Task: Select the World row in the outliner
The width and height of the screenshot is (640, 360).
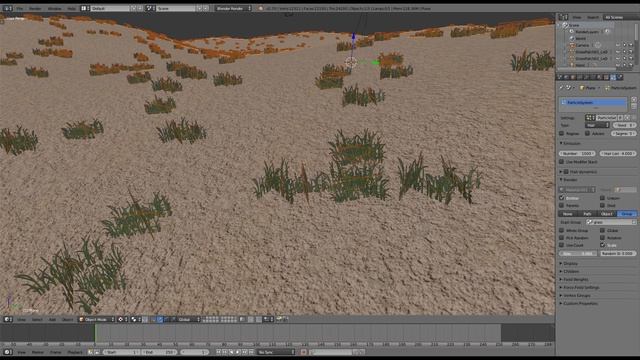Action: (580, 38)
